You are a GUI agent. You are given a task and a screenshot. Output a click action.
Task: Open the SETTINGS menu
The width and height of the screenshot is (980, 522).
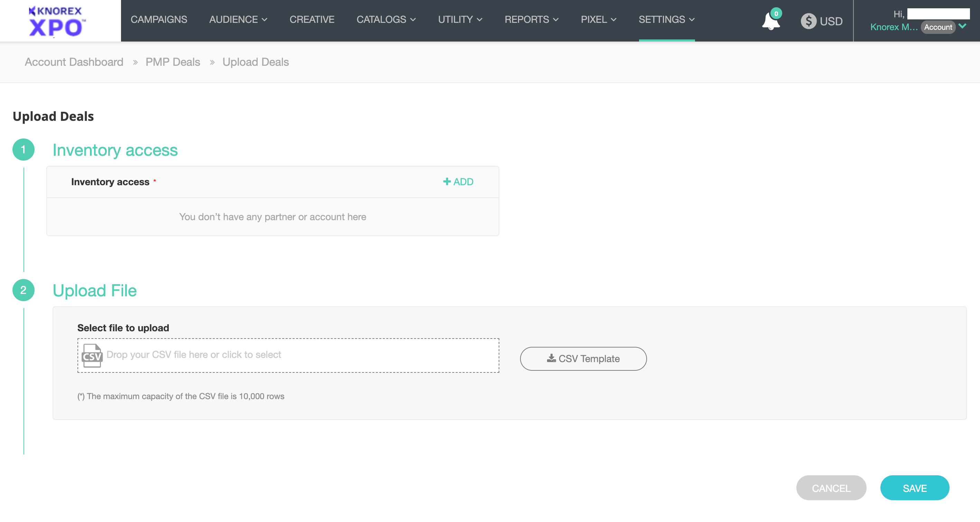(x=666, y=19)
